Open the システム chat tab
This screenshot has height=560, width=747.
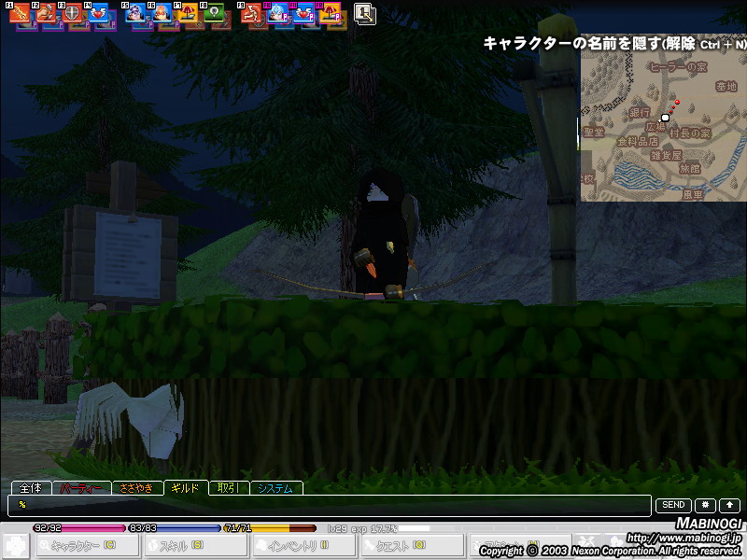(x=275, y=488)
